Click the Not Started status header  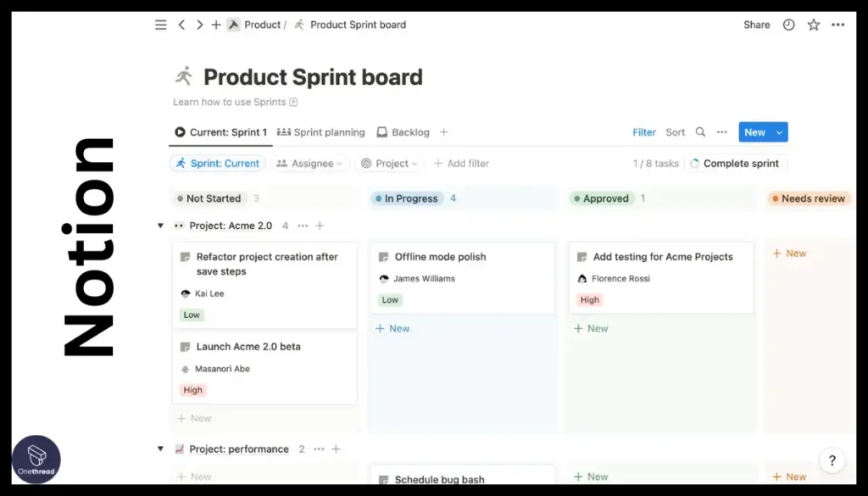209,198
